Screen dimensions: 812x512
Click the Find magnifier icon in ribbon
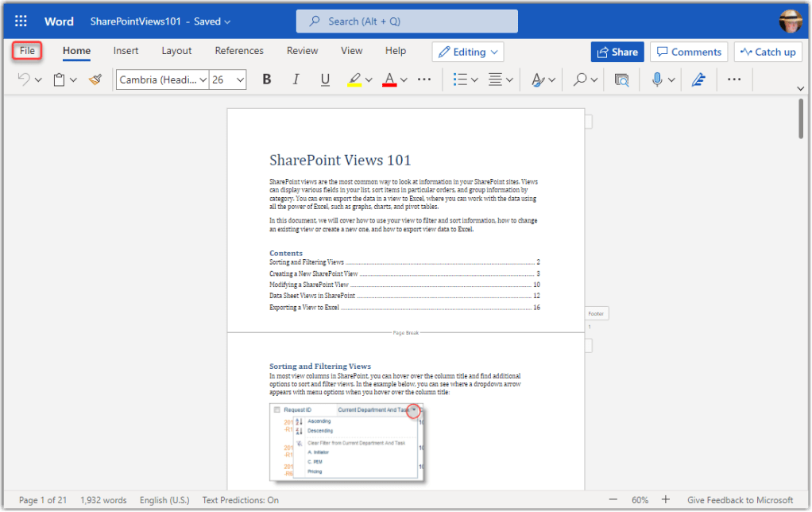pyautogui.click(x=580, y=80)
